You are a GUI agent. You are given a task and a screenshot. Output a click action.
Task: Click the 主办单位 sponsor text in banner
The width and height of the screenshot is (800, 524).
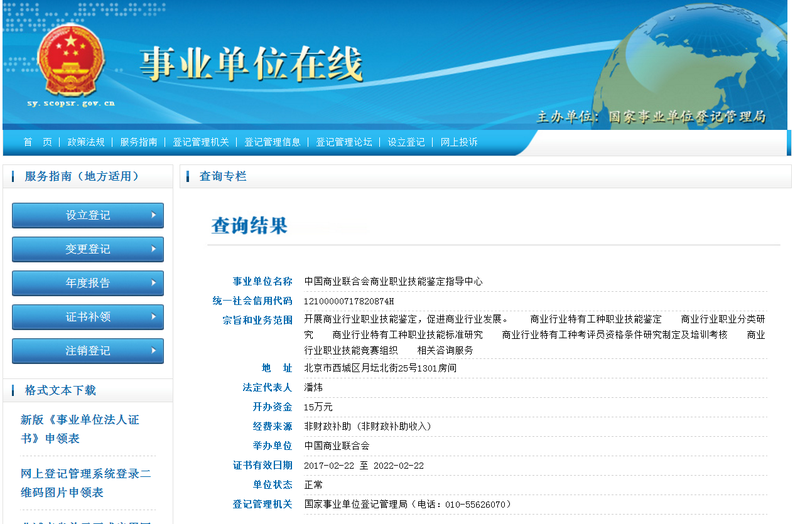tap(651, 117)
